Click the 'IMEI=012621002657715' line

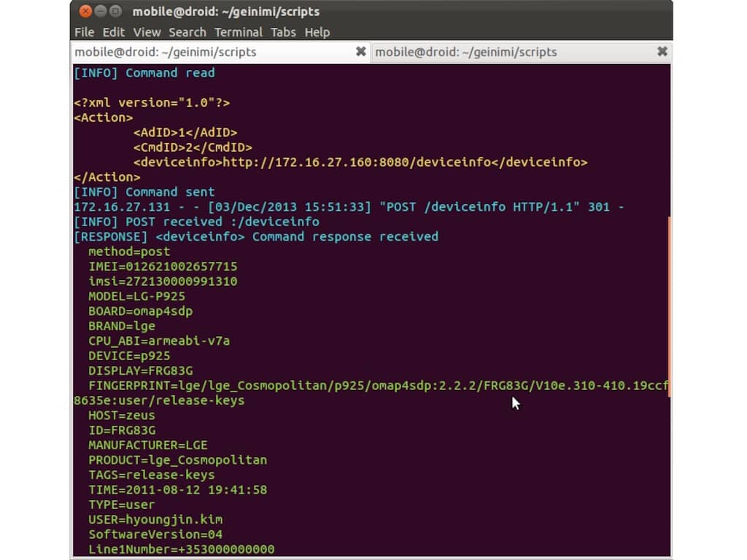(x=163, y=267)
